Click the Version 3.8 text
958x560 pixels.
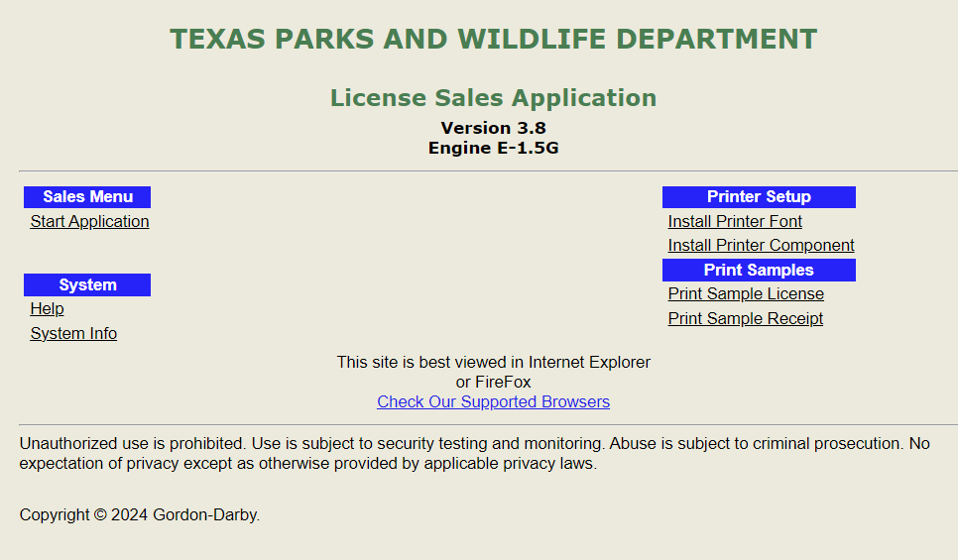[x=493, y=128]
